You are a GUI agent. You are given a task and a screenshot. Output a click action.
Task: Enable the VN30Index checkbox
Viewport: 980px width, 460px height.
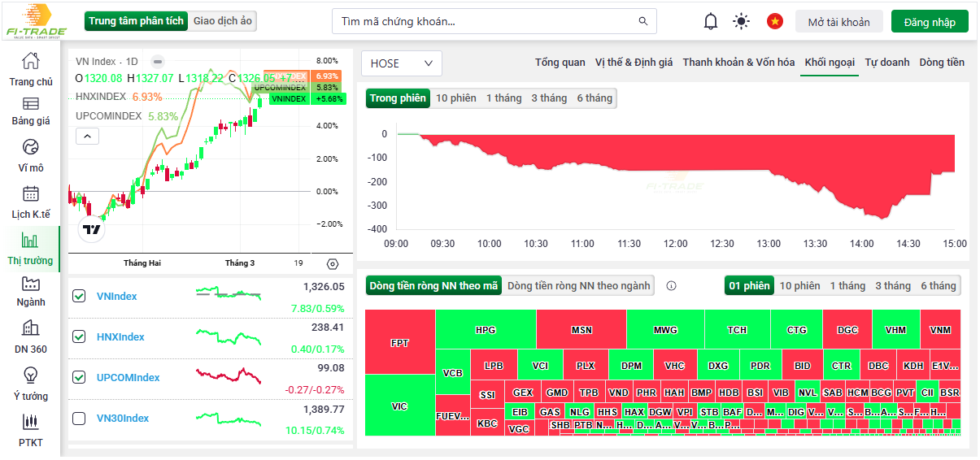pos(79,419)
